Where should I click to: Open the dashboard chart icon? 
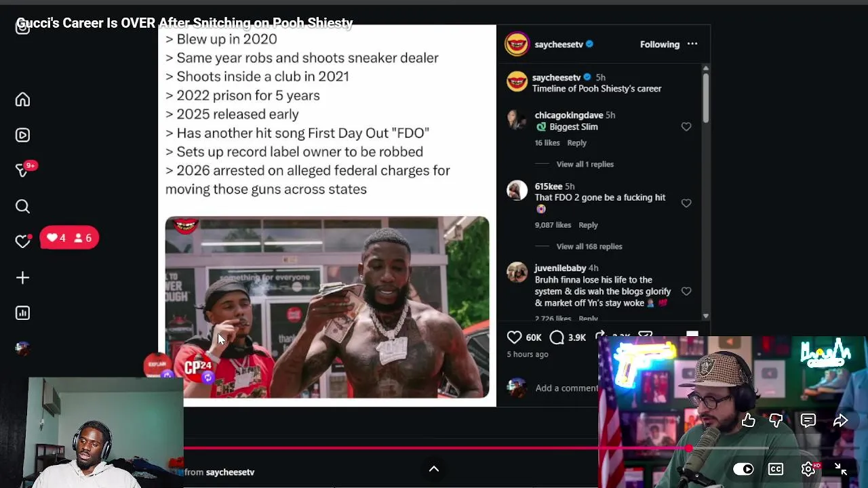[22, 313]
